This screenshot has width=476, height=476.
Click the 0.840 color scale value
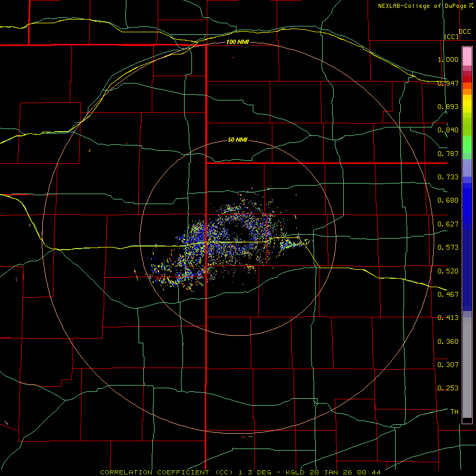pyautogui.click(x=448, y=130)
